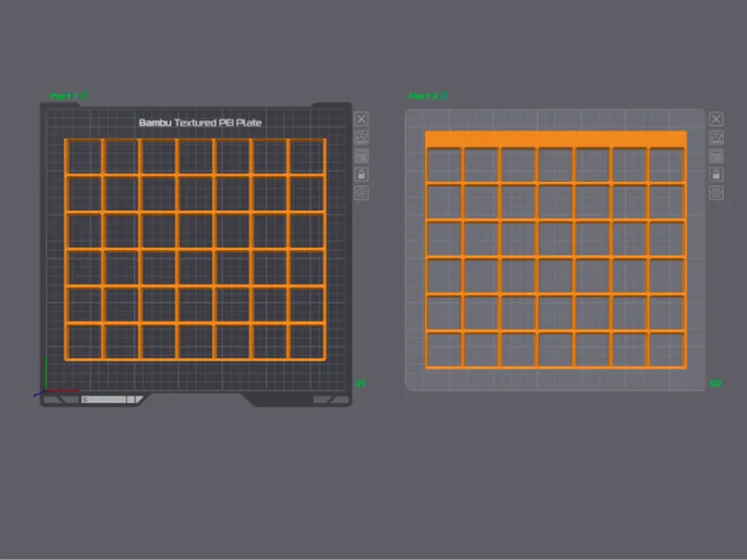Edit the Part 2 plate name
Viewport: 747px width, 560px height.
click(444, 96)
